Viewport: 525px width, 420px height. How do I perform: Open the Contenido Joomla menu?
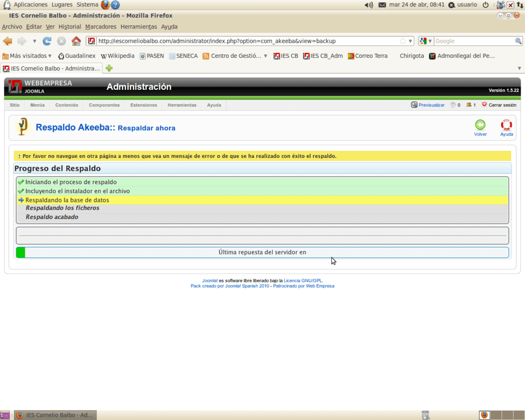click(67, 105)
